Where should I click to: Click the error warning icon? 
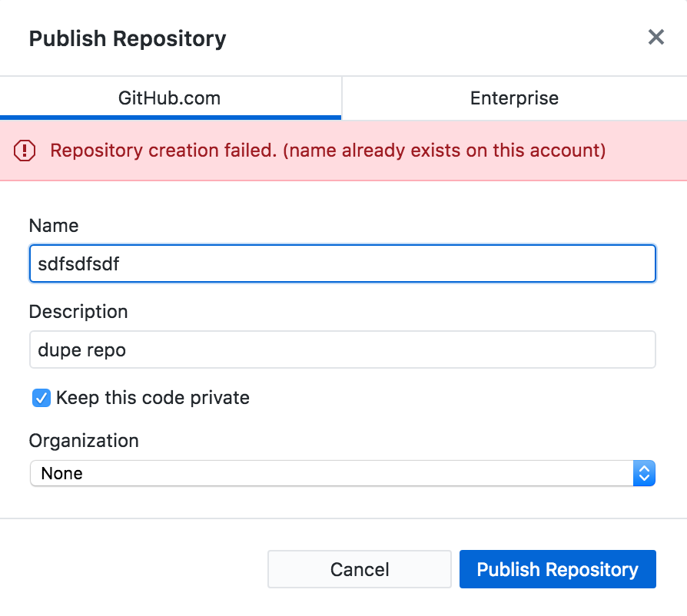(25, 151)
